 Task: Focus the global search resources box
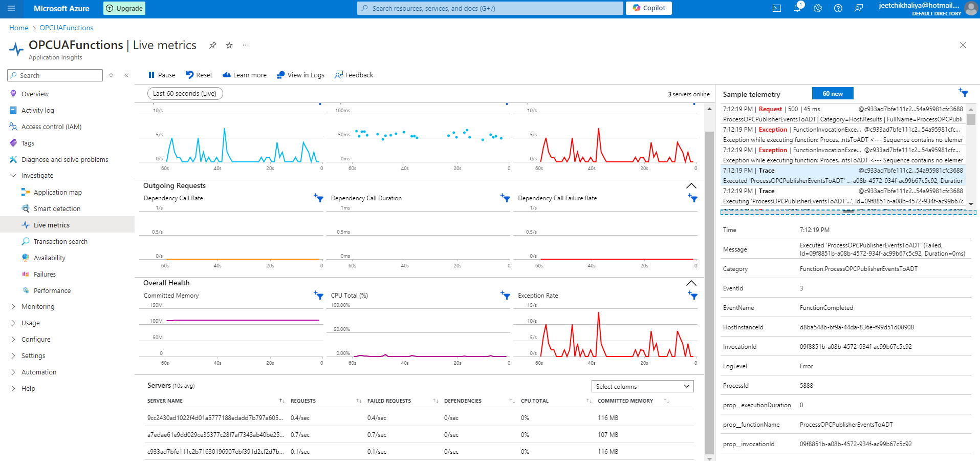[x=490, y=8]
